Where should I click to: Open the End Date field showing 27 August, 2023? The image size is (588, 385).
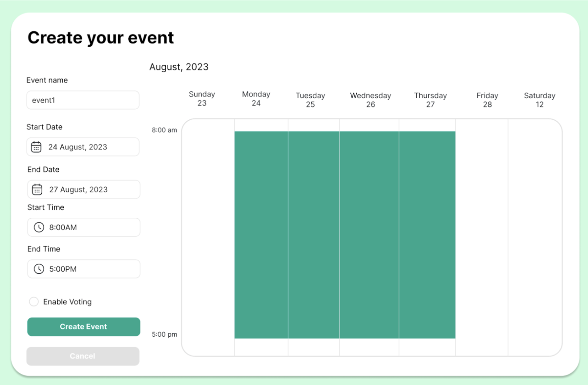click(x=84, y=189)
